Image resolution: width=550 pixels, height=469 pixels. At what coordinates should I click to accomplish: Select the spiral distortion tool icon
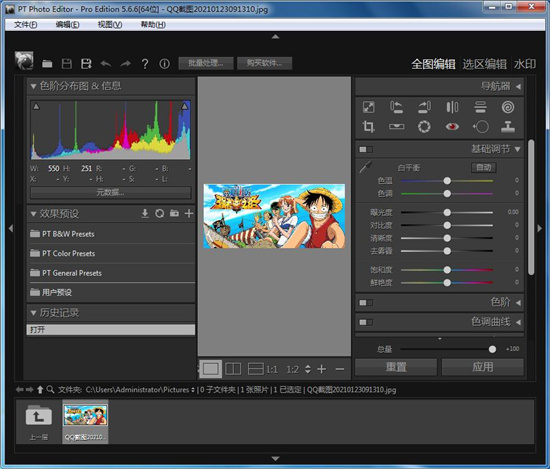pos(508,107)
